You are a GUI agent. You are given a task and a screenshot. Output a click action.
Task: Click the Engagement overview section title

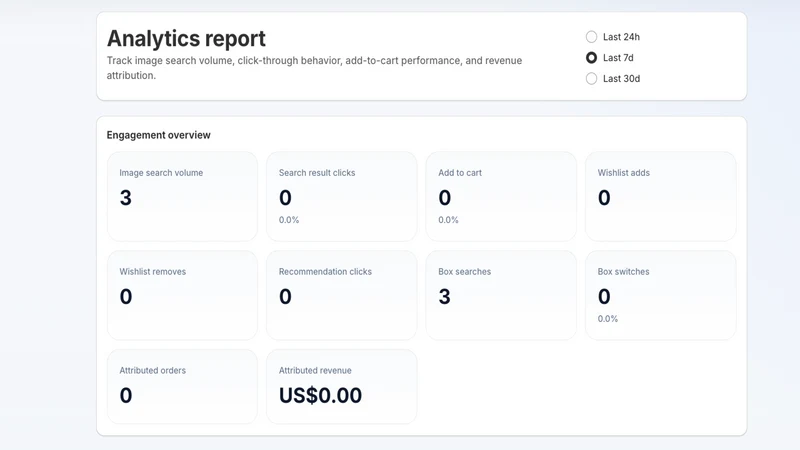159,135
